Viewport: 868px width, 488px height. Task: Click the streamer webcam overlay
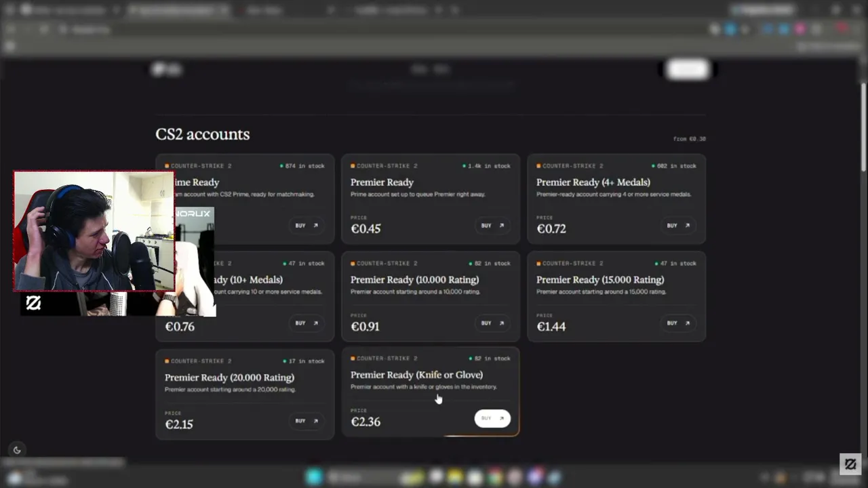click(94, 231)
